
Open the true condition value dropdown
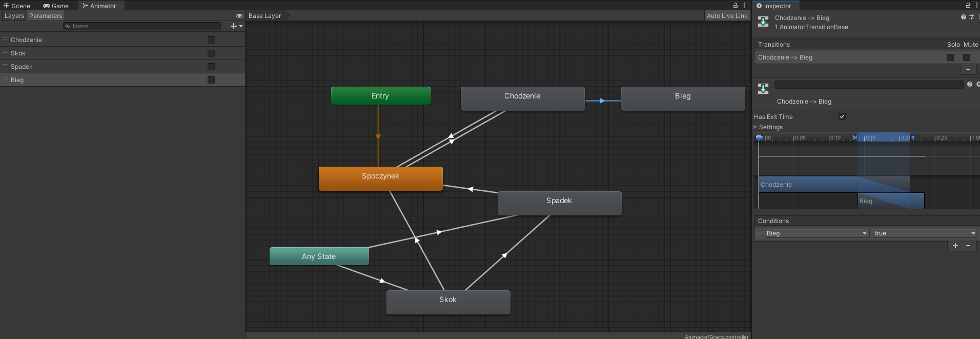925,233
